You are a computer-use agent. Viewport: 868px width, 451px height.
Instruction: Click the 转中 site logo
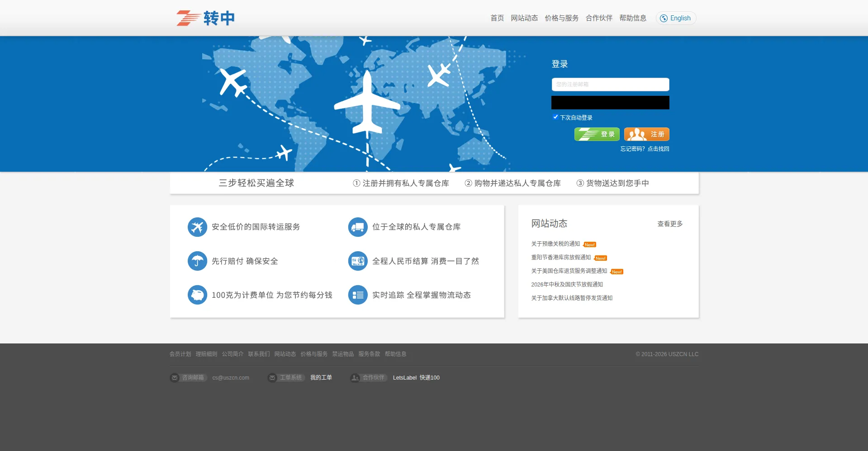(x=206, y=18)
